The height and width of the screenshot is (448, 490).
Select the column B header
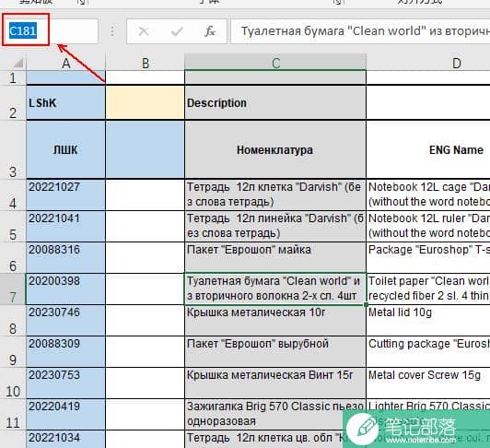(x=145, y=63)
